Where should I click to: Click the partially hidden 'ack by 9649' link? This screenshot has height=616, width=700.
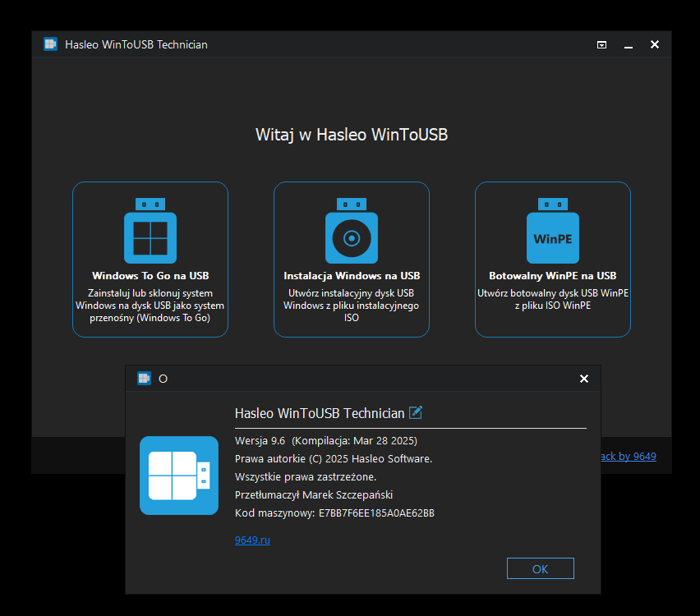coord(629,456)
